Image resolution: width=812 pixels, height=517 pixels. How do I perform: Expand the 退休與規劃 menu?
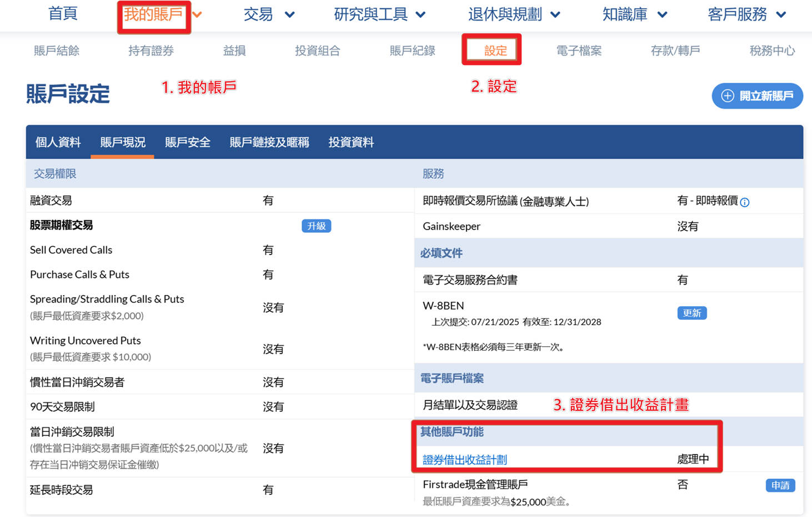(514, 15)
